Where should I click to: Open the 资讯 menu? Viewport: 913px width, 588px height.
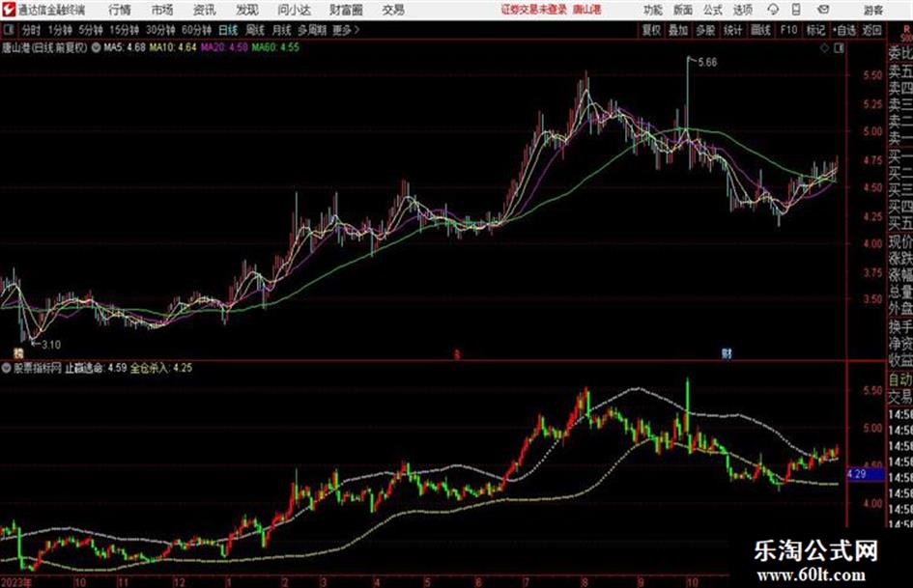[204, 10]
